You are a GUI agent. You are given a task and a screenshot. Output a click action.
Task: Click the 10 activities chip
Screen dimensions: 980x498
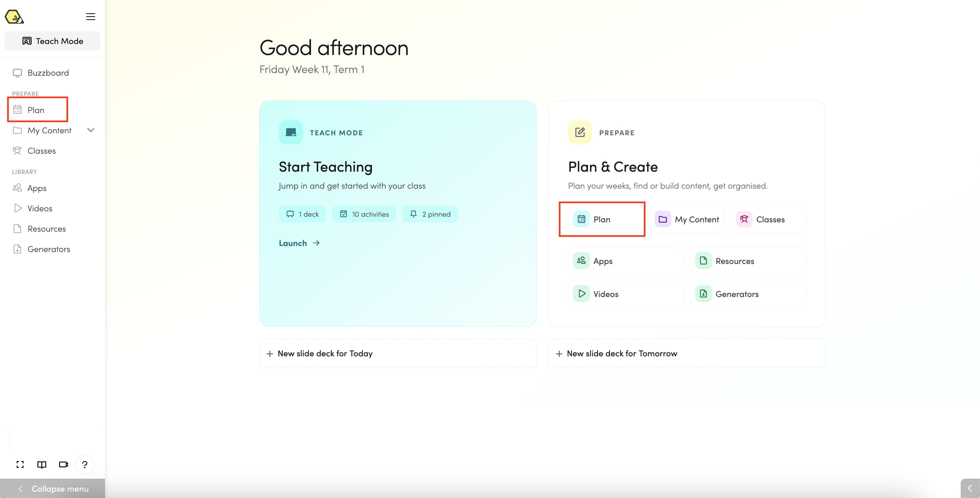pyautogui.click(x=364, y=214)
